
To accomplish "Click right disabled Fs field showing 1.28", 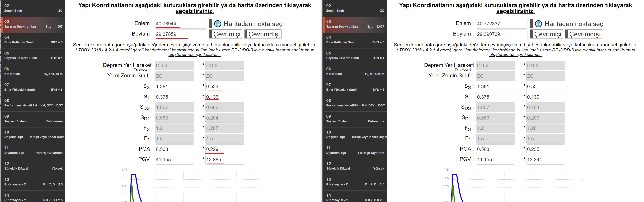I will pos(546,128).
